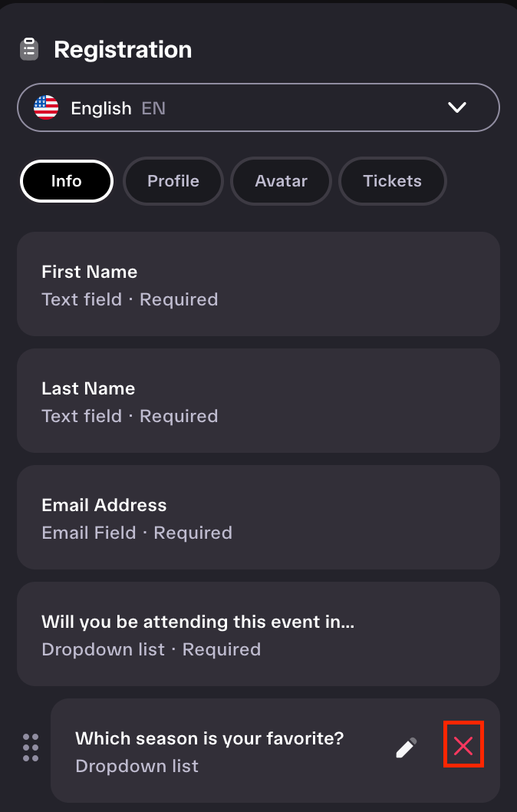This screenshot has height=812, width=517.
Task: Switch to the Profile tab
Action: click(x=173, y=180)
